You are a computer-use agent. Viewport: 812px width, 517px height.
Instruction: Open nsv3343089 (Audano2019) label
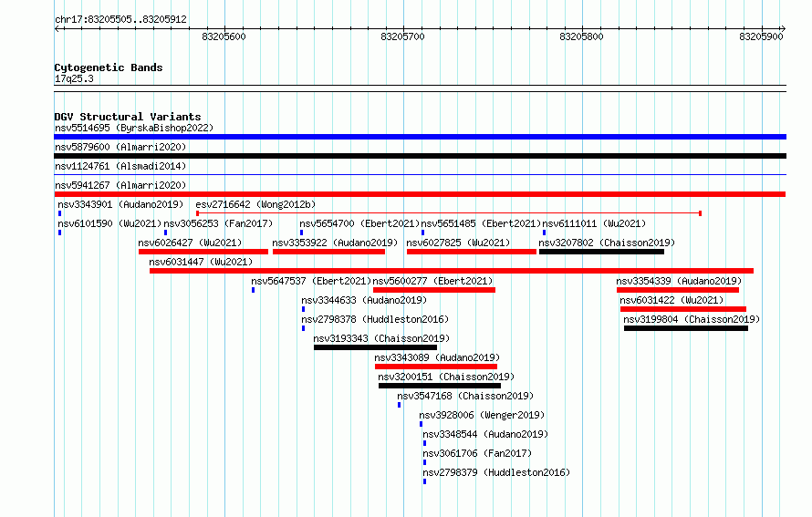(437, 357)
